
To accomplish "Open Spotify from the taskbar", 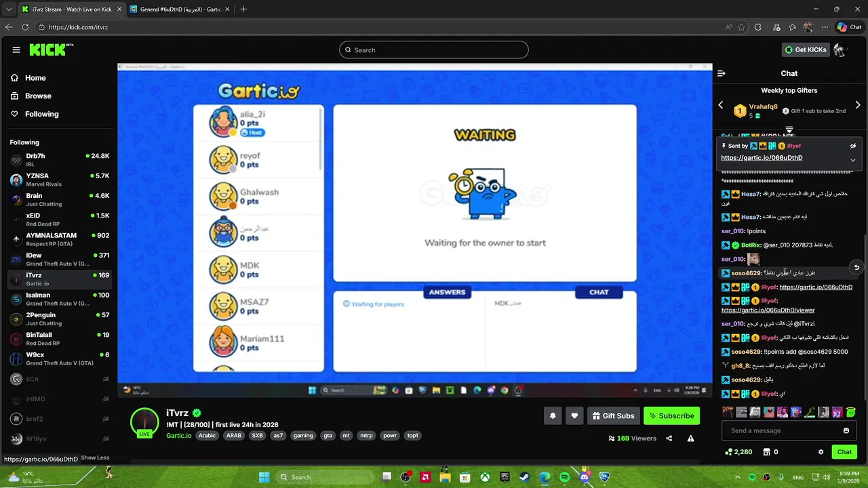I will [x=565, y=477].
